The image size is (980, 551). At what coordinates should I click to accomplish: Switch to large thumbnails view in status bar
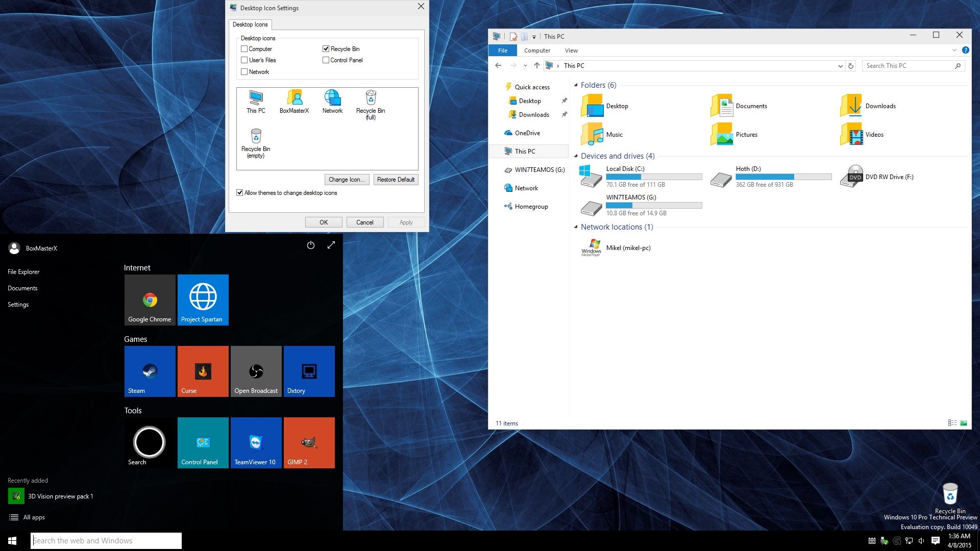click(x=964, y=422)
